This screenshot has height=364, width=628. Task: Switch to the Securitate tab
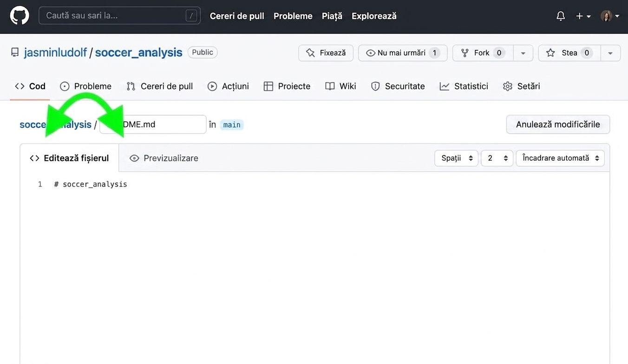coord(398,86)
